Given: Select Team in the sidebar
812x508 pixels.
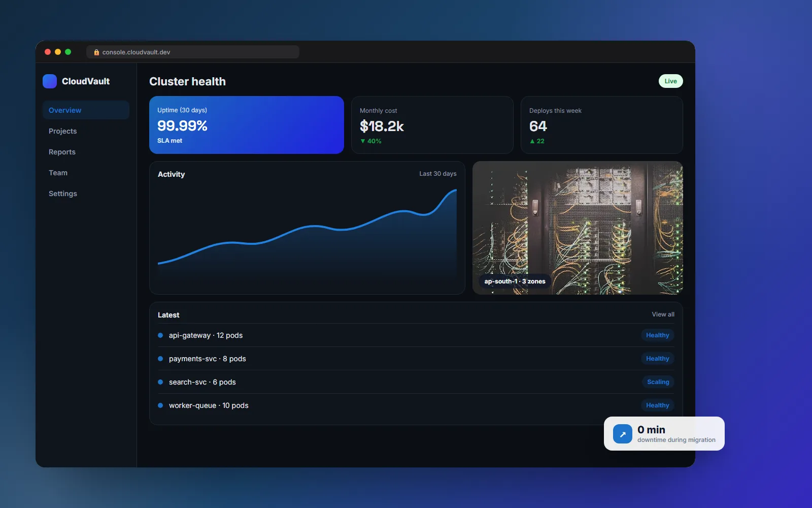Looking at the screenshot, I should (86, 173).
